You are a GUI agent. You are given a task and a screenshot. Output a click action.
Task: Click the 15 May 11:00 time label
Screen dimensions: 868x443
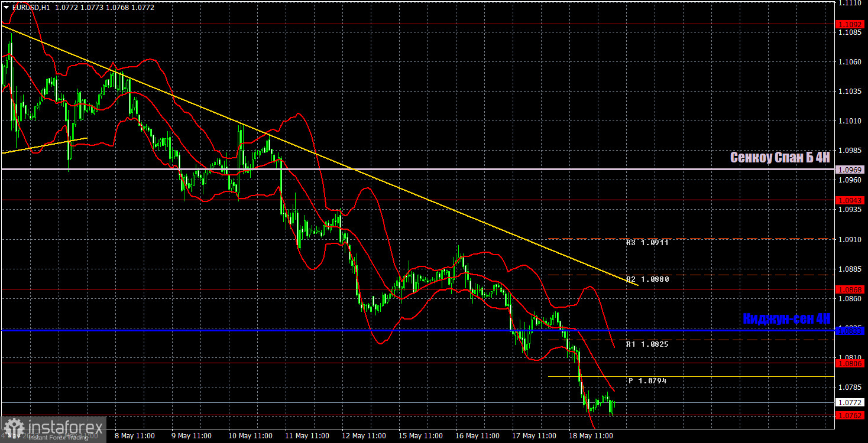421,436
